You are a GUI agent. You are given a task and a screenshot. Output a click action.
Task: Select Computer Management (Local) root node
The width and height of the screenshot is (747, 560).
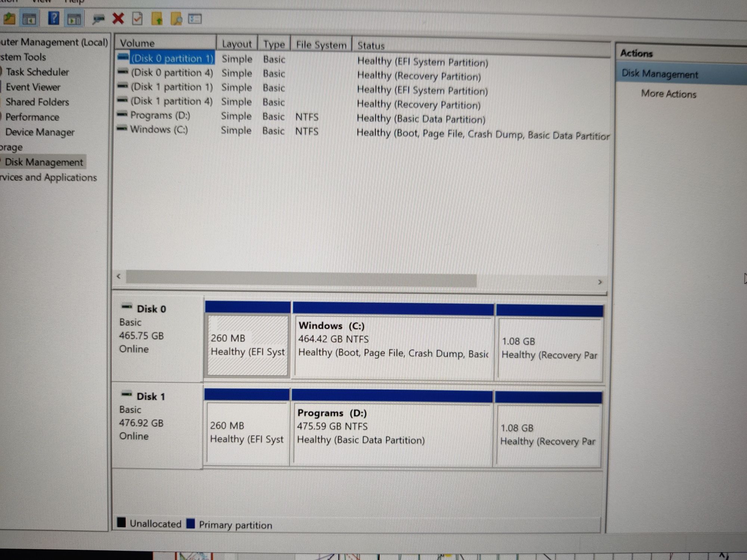point(54,42)
